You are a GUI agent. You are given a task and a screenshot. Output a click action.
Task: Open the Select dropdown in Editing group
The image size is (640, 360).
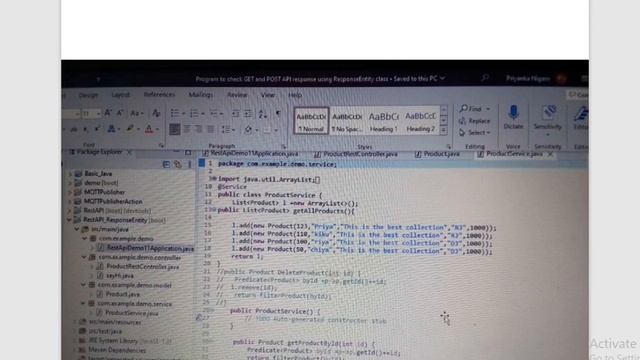(474, 133)
